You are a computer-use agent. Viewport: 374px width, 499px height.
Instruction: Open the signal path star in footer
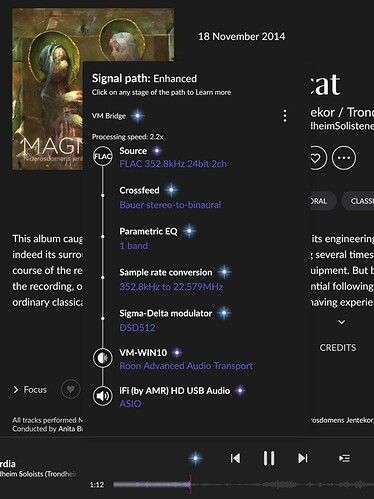point(195,458)
